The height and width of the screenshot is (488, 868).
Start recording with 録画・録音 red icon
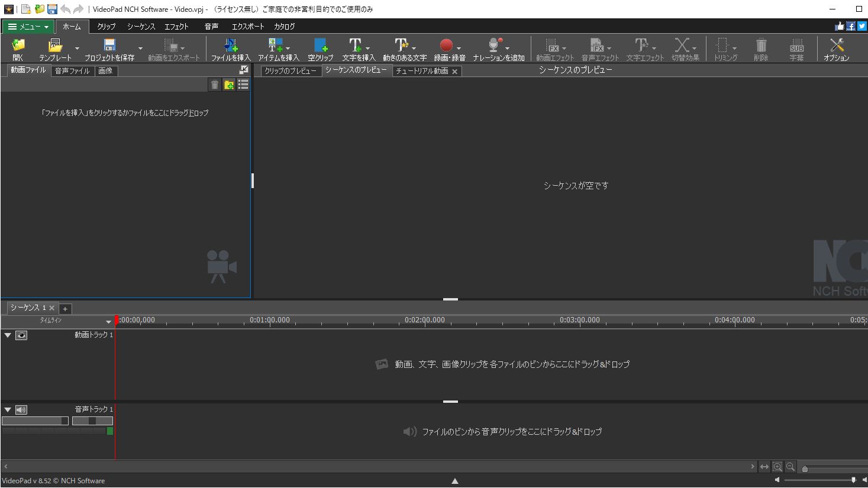[x=446, y=45]
